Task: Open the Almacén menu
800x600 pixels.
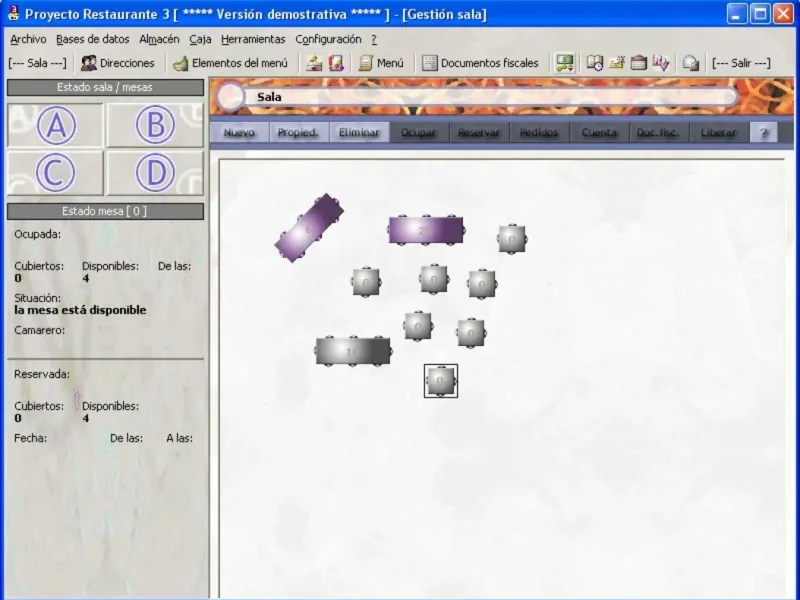Action: point(159,39)
